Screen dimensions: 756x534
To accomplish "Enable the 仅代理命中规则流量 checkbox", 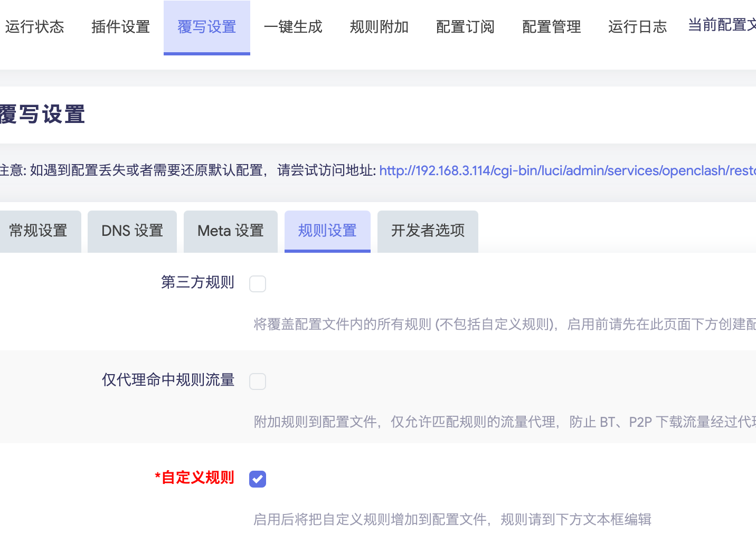I will pyautogui.click(x=258, y=381).
